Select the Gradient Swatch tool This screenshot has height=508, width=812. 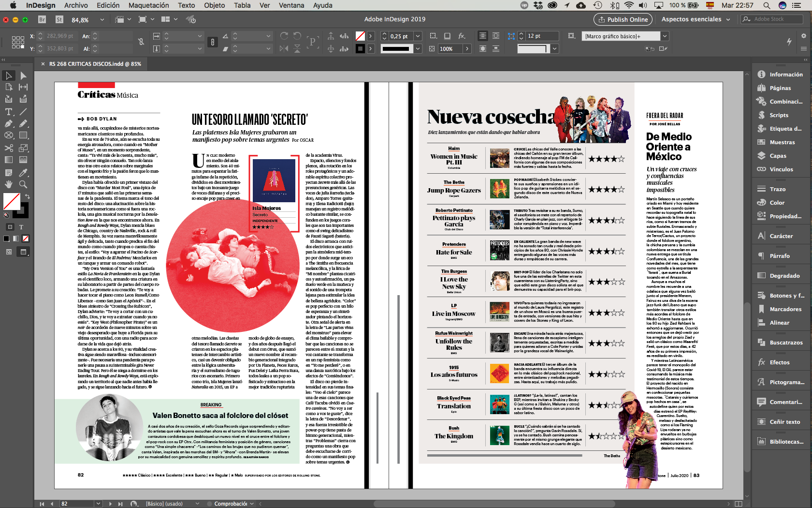point(9,160)
